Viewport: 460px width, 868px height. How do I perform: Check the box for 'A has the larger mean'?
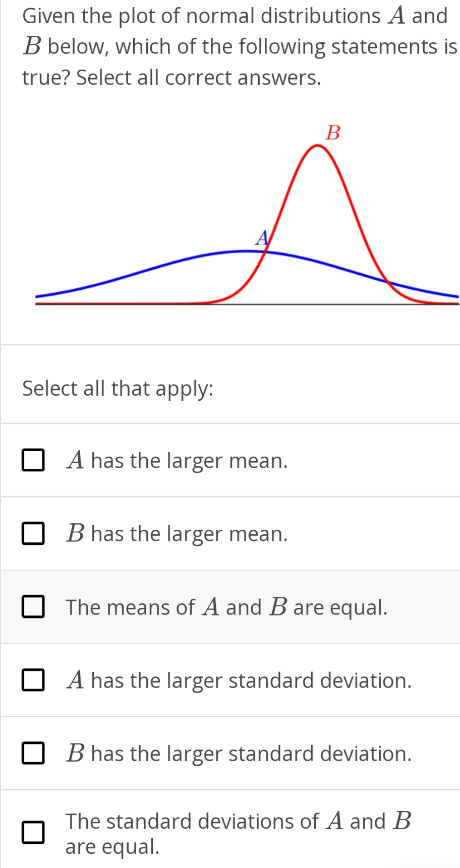pyautogui.click(x=33, y=460)
